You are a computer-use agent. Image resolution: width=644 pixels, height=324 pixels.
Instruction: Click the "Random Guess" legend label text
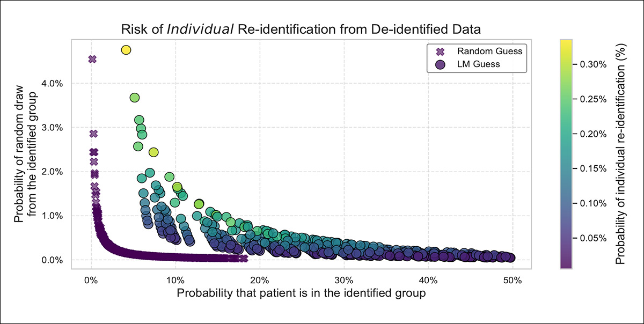click(x=489, y=51)
